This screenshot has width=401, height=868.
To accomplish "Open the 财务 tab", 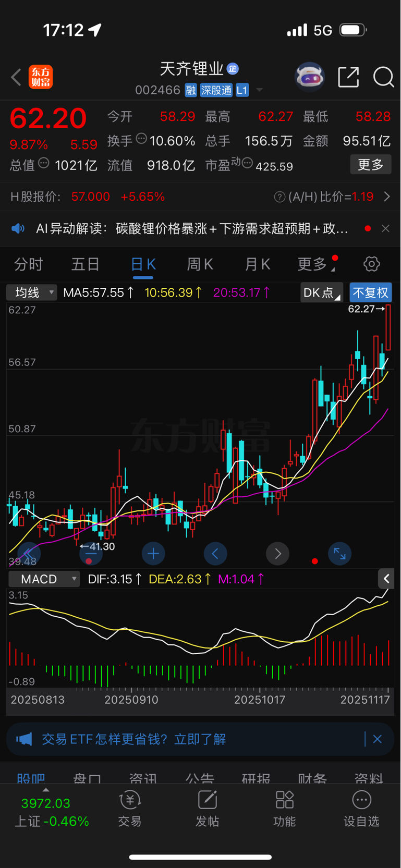I will [x=312, y=778].
